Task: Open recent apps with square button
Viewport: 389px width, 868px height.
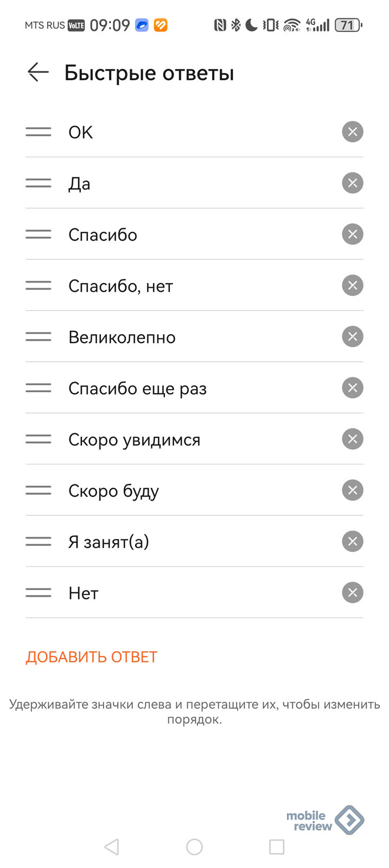Action: coord(277,847)
